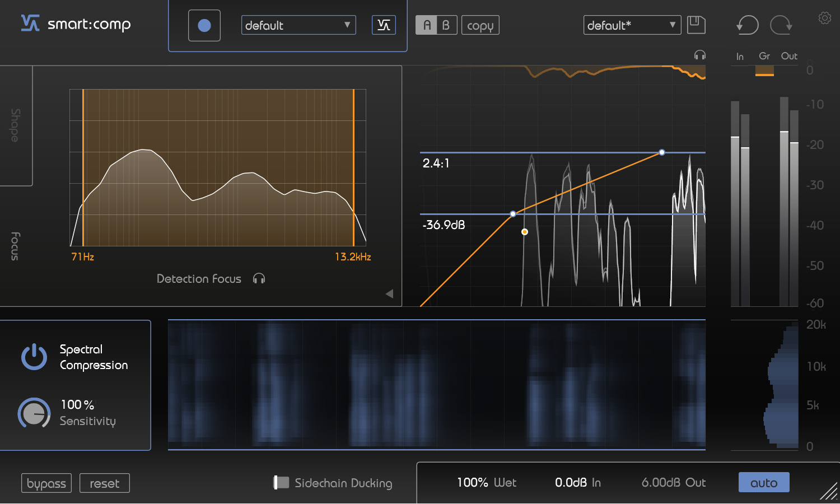The image size is (840, 504).
Task: Copy settings between A and B slots
Action: [480, 25]
